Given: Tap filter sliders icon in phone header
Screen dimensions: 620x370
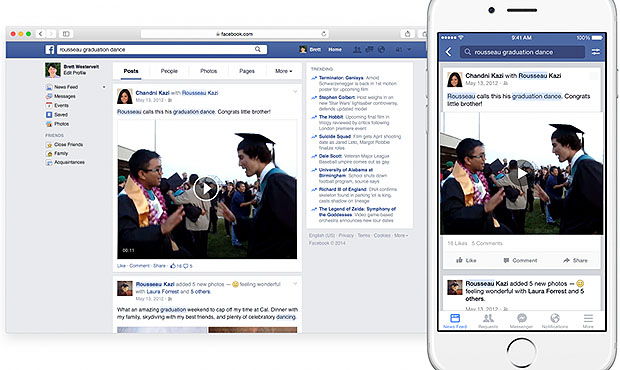Looking at the screenshot, I should [x=595, y=52].
